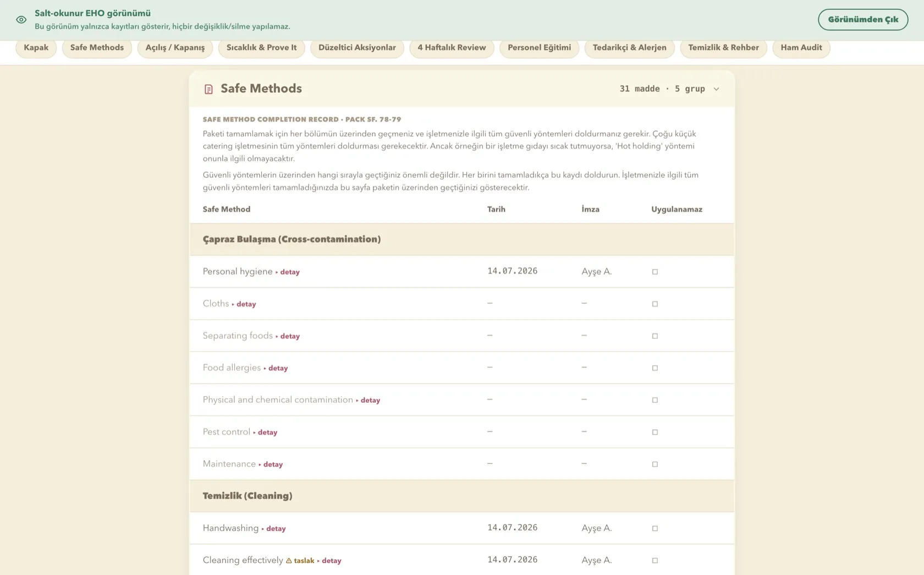Toggle Uygulanamaz checkbox for Maintenance
This screenshot has width=924, height=575.
click(655, 464)
